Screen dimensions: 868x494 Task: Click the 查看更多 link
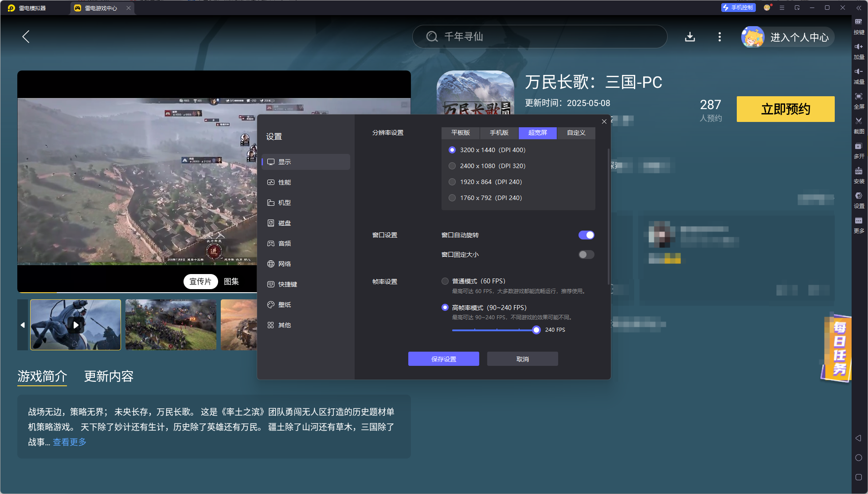point(69,442)
